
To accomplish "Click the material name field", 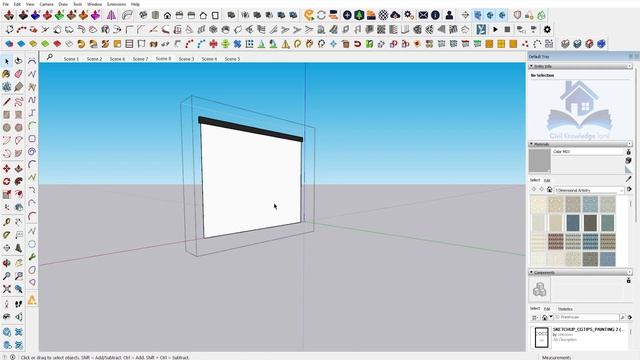I will (x=588, y=151).
